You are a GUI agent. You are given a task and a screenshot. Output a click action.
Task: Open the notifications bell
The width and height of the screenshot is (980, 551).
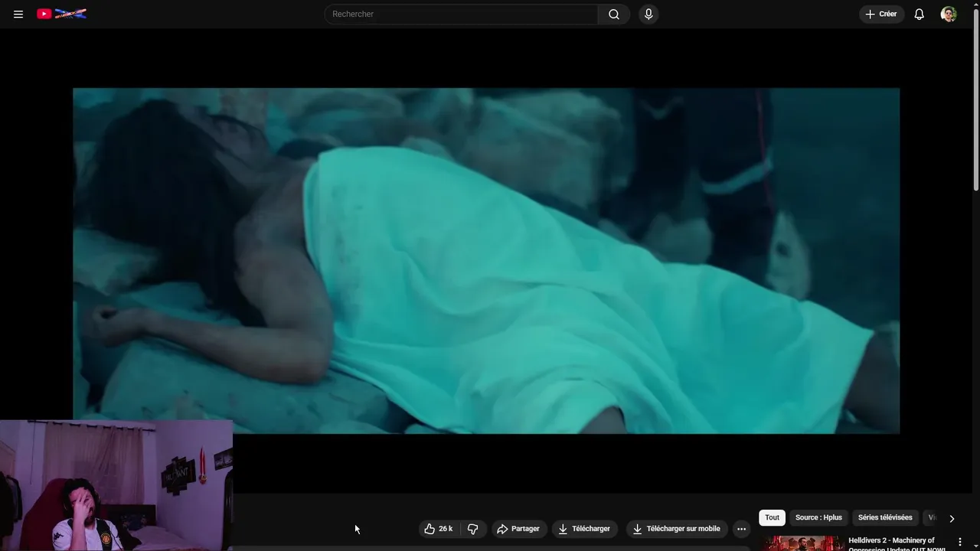point(920,14)
